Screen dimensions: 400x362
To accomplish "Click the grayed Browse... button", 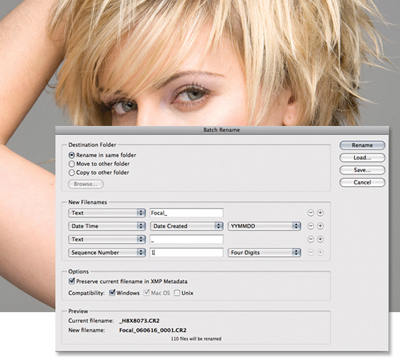I will [x=86, y=184].
